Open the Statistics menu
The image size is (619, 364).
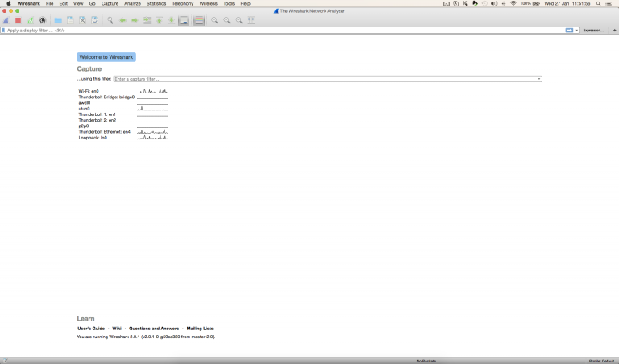[x=156, y=3]
